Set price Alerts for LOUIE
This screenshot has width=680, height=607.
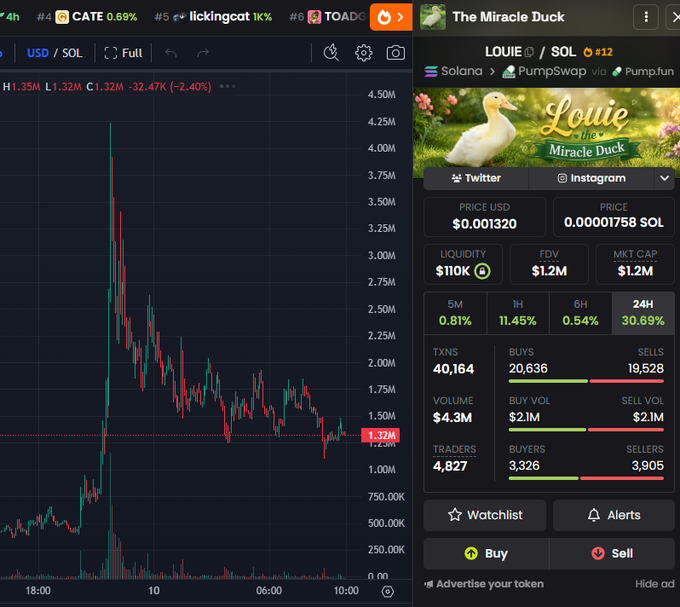[x=614, y=515]
